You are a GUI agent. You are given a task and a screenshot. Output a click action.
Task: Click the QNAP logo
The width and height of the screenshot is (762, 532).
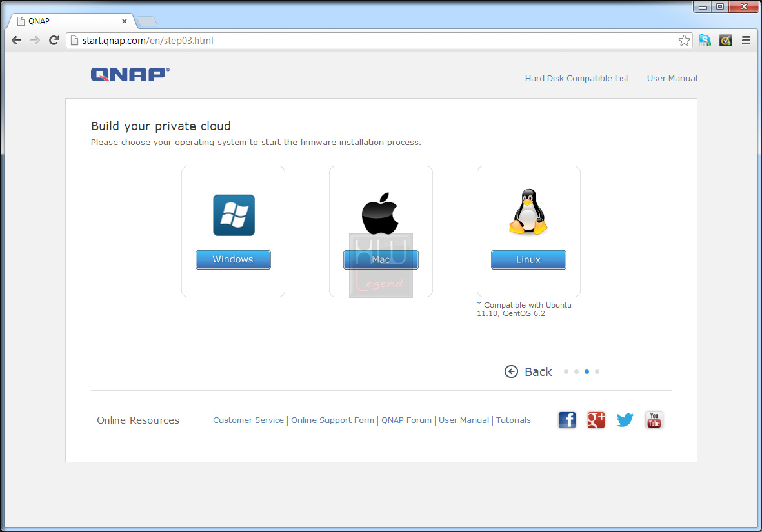coord(130,74)
